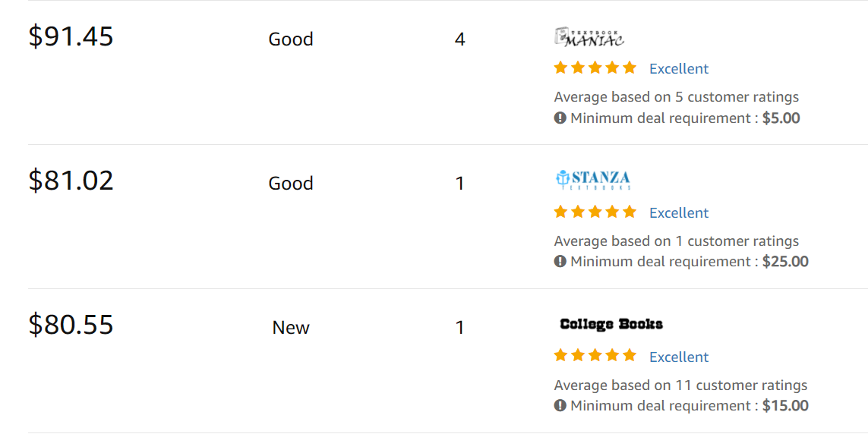
Task: Click the $15.00 minimum deal info icon
Action: click(x=560, y=405)
